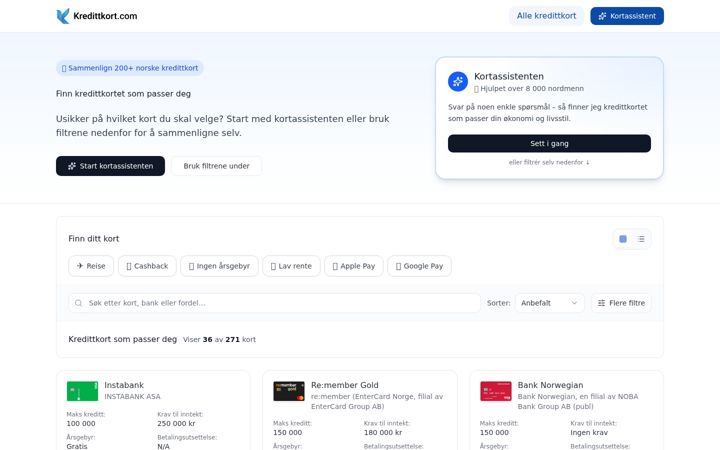Open the Bank Norwegian card title

point(550,385)
